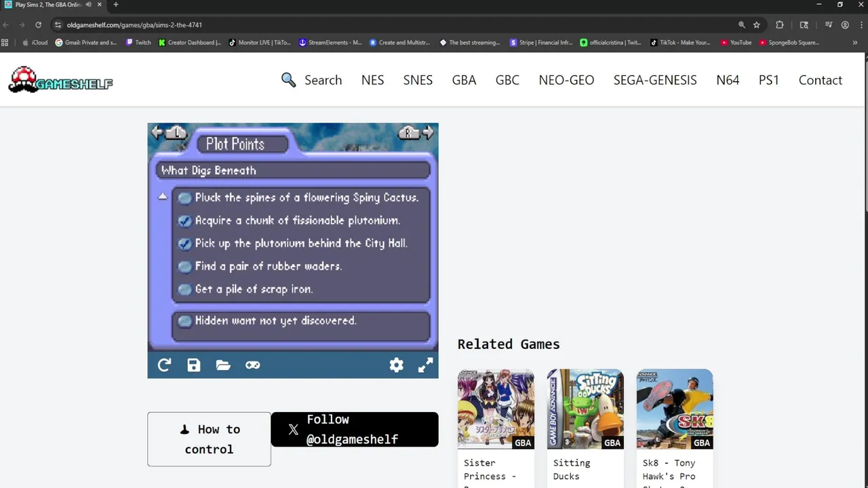868x488 pixels.
Task: Open the SNES menu item
Action: click(x=418, y=80)
